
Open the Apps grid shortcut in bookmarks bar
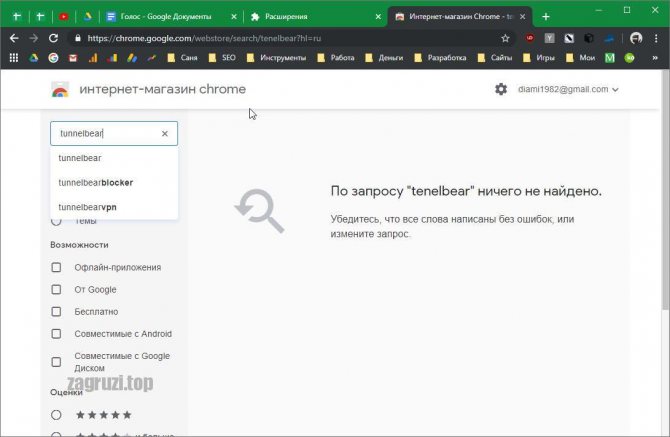coord(14,58)
